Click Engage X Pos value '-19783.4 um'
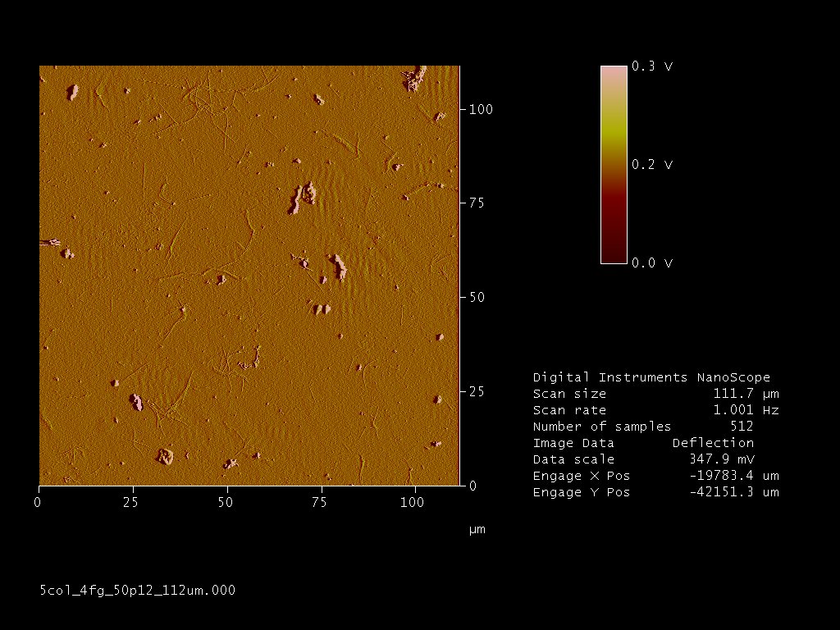This screenshot has width=840, height=630. click(x=734, y=476)
